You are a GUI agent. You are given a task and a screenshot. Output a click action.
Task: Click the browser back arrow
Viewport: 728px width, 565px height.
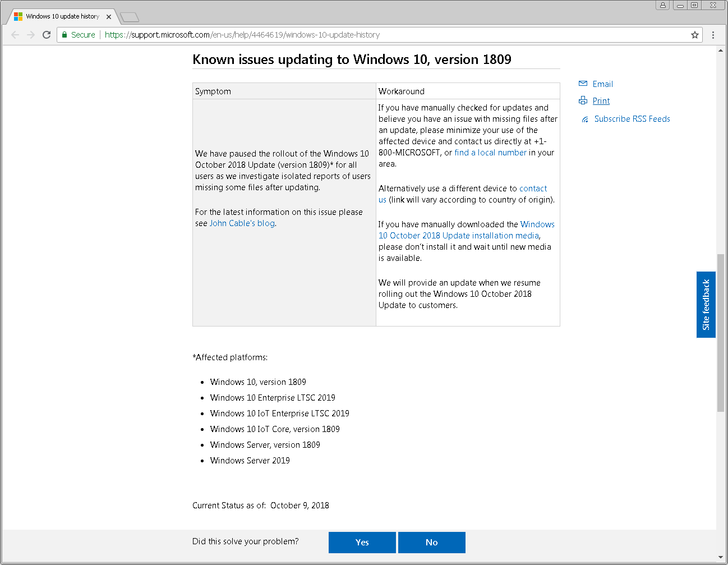(15, 35)
